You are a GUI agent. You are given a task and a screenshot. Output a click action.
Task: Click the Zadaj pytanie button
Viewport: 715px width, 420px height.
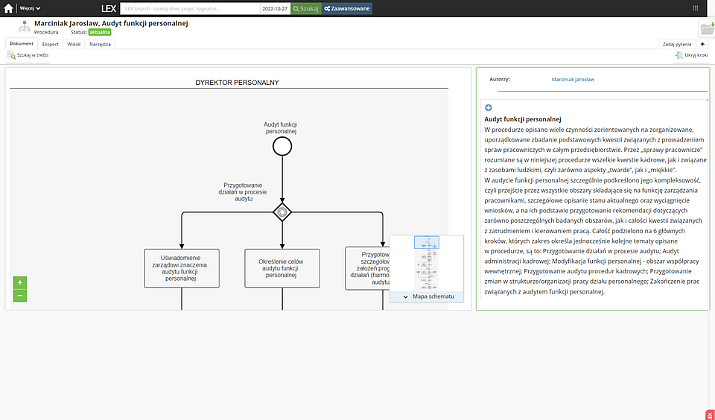(x=676, y=44)
